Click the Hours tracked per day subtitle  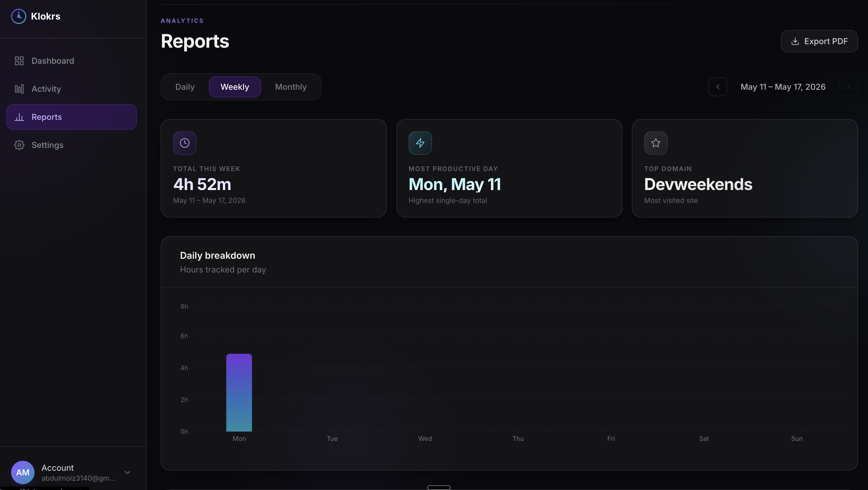(223, 270)
